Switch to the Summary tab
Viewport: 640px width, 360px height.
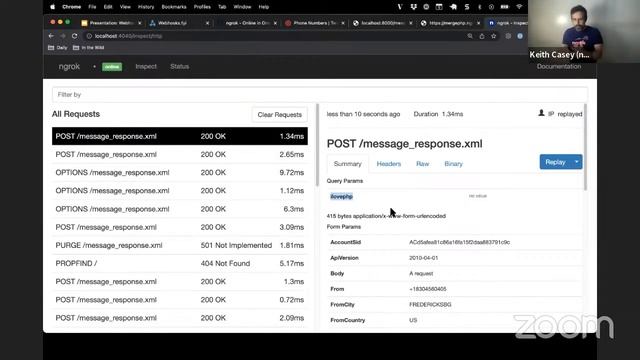347,164
